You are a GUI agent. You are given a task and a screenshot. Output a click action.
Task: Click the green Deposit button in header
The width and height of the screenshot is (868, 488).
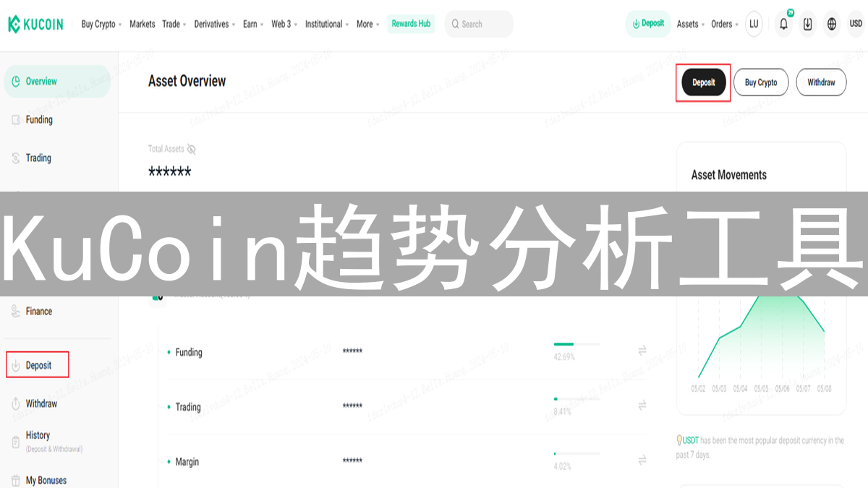tap(648, 24)
